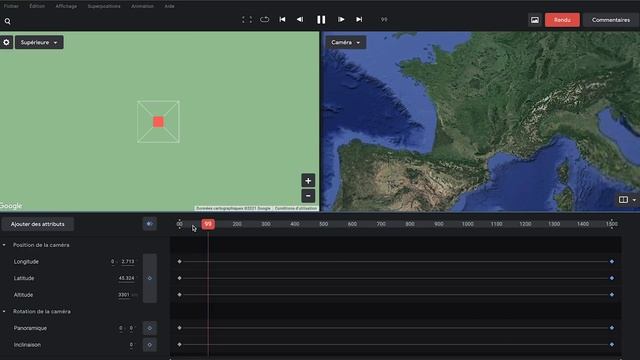Step back one frame
Viewport: 640px width, 360px height.
300,20
